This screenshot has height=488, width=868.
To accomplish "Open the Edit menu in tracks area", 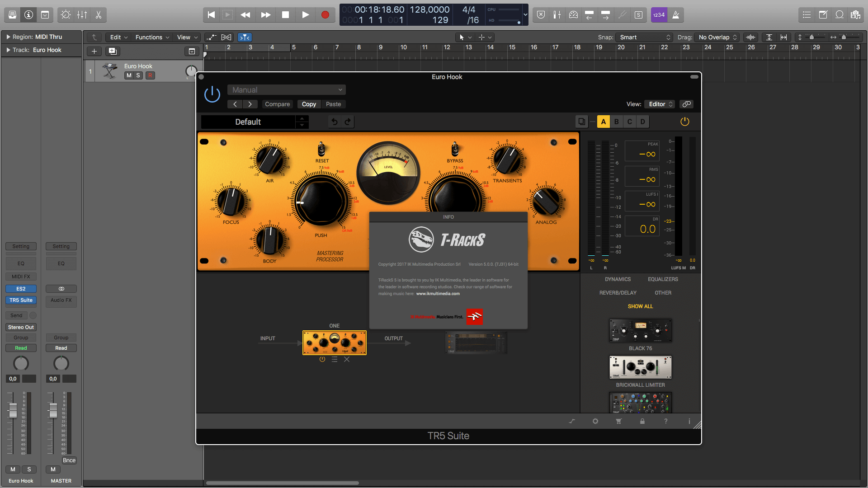I will [119, 37].
